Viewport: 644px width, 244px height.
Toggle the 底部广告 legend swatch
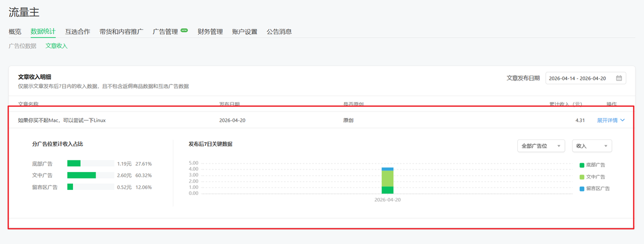582,165
